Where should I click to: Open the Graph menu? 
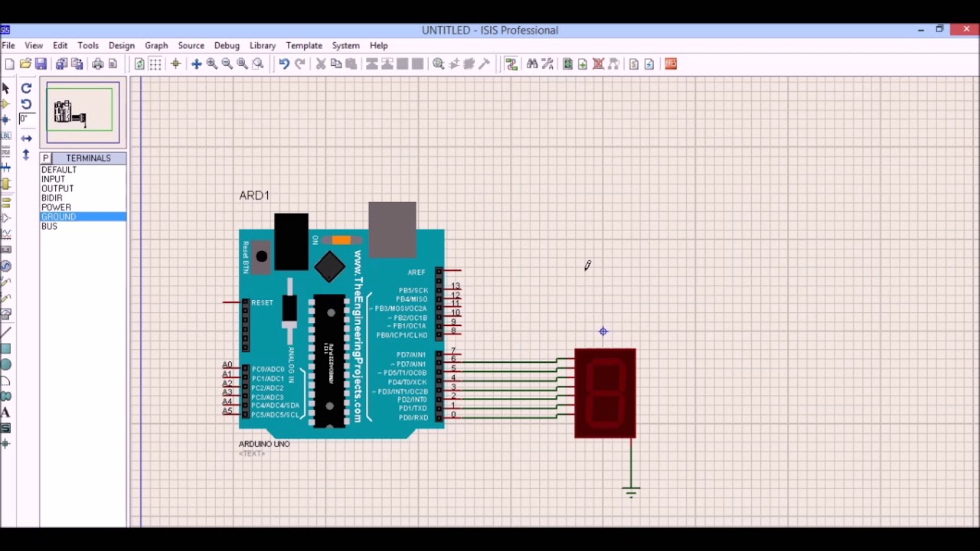click(156, 46)
